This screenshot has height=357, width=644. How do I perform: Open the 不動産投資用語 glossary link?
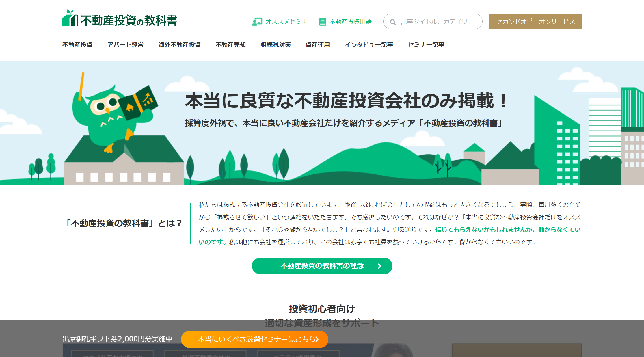coord(350,22)
